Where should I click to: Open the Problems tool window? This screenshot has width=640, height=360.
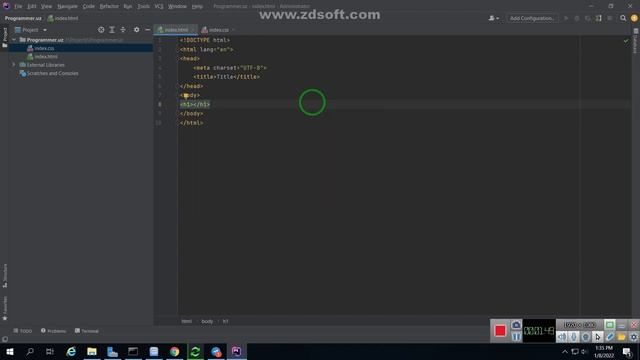click(53, 331)
